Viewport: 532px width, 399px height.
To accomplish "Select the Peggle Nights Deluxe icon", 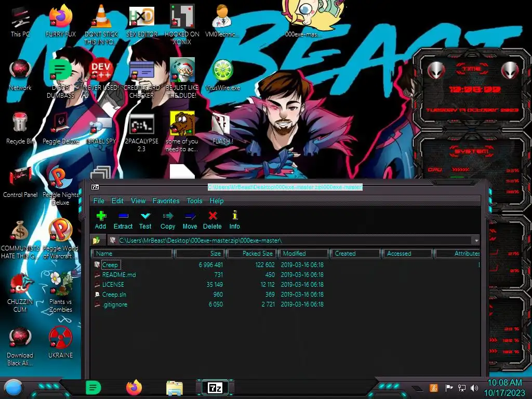I will (60, 186).
